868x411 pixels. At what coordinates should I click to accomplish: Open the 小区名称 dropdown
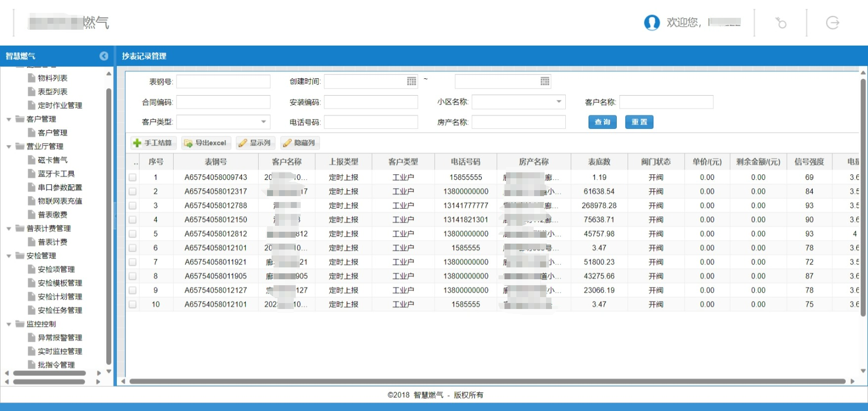(x=559, y=102)
